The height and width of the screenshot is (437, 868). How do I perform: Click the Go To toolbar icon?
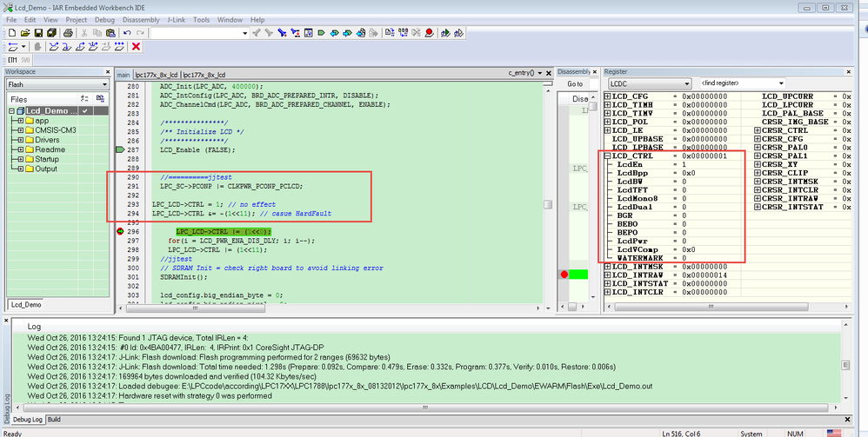(x=309, y=33)
